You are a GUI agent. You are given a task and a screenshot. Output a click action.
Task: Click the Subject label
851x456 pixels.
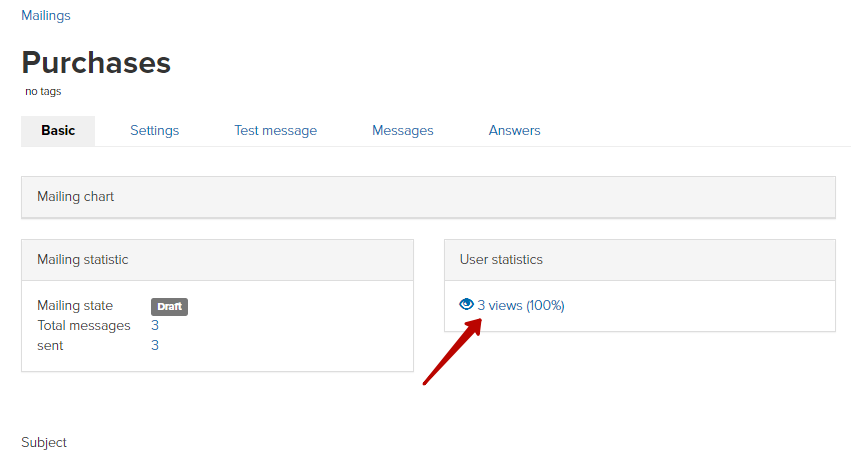pos(44,442)
